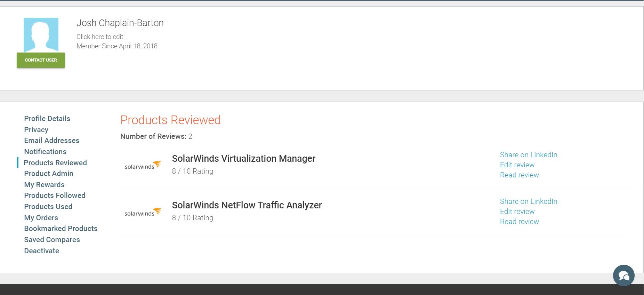Open SolarWinds Virtualization Manager product title
The image size is (644, 295).
(x=243, y=159)
